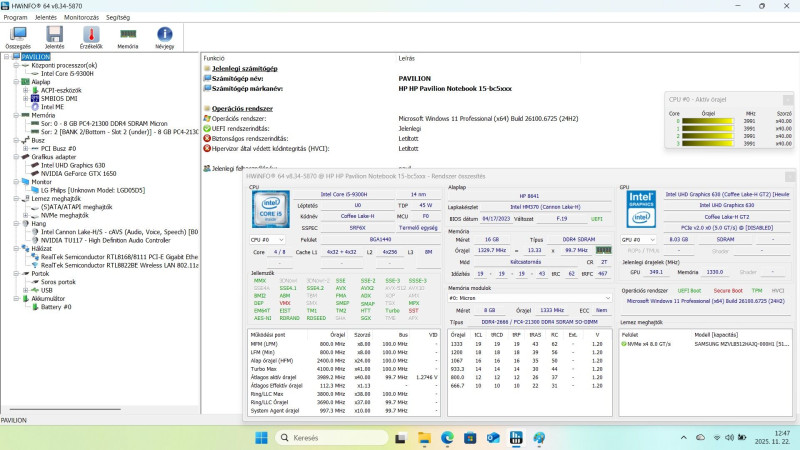Click the Hang audio tree icon

26,223
